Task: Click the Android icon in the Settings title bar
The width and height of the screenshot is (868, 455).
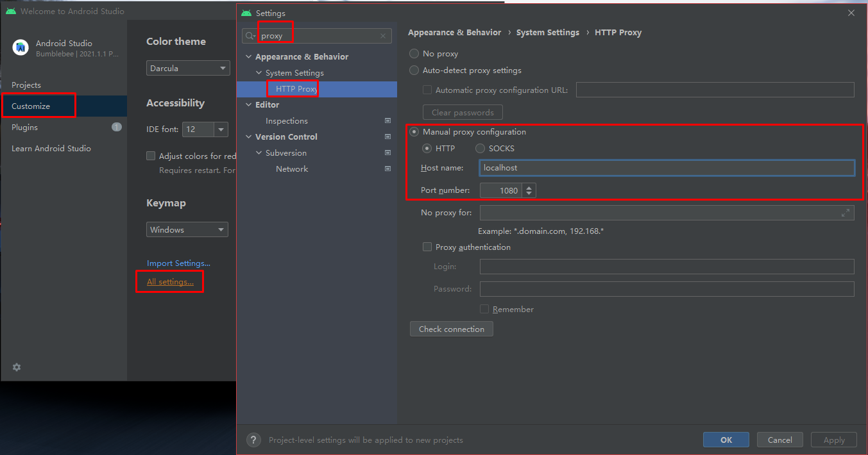Action: (246, 13)
